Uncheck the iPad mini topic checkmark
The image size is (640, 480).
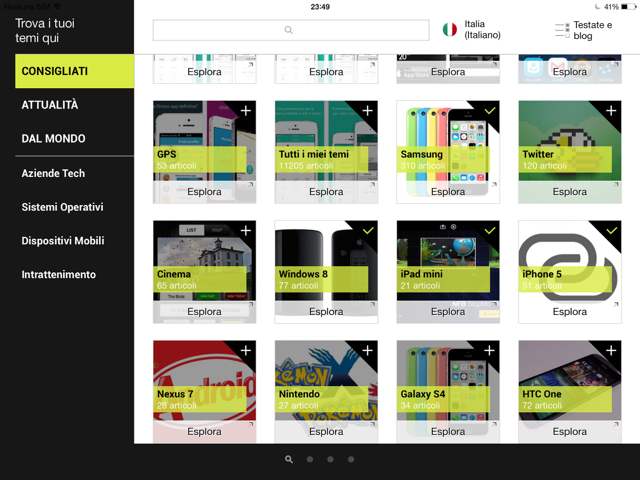tap(489, 231)
